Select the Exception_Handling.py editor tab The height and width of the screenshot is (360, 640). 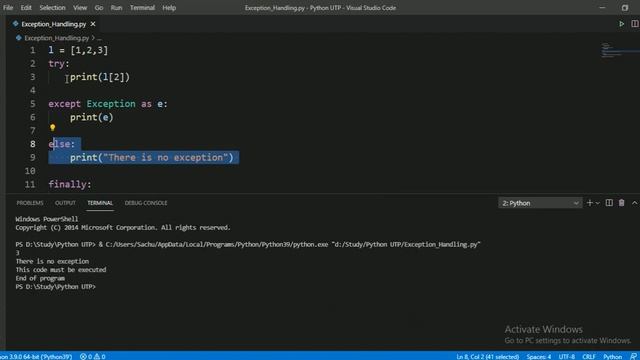pos(53,24)
